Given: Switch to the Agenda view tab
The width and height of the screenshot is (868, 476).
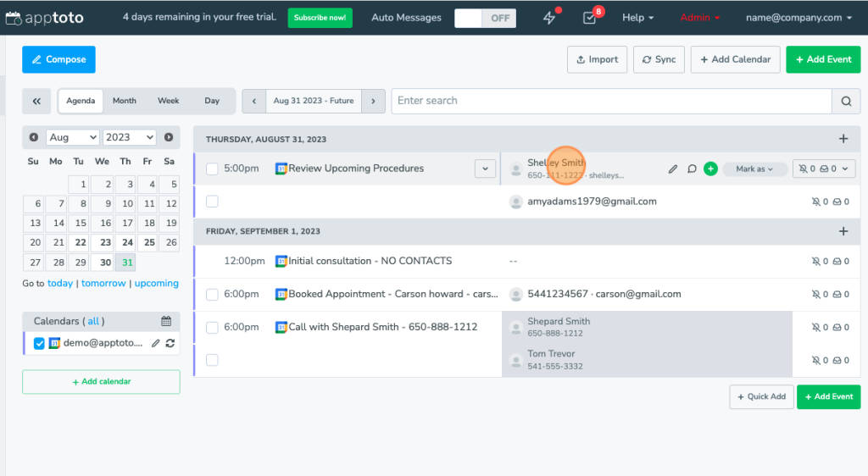Looking at the screenshot, I should 81,101.
